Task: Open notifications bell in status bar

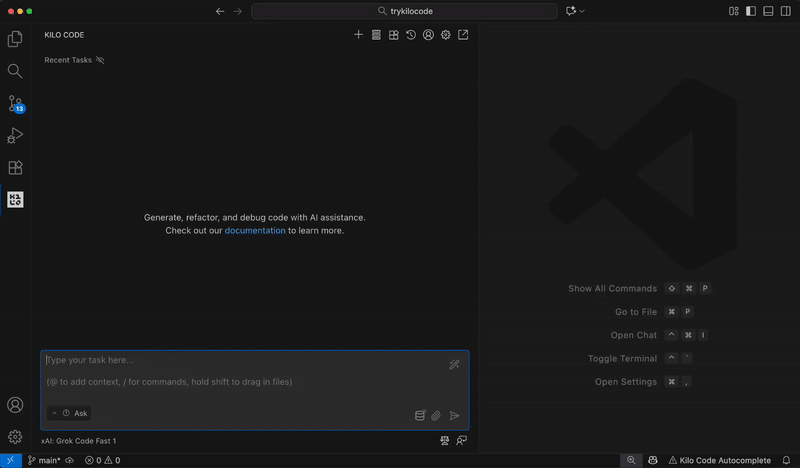Action: coord(786,460)
